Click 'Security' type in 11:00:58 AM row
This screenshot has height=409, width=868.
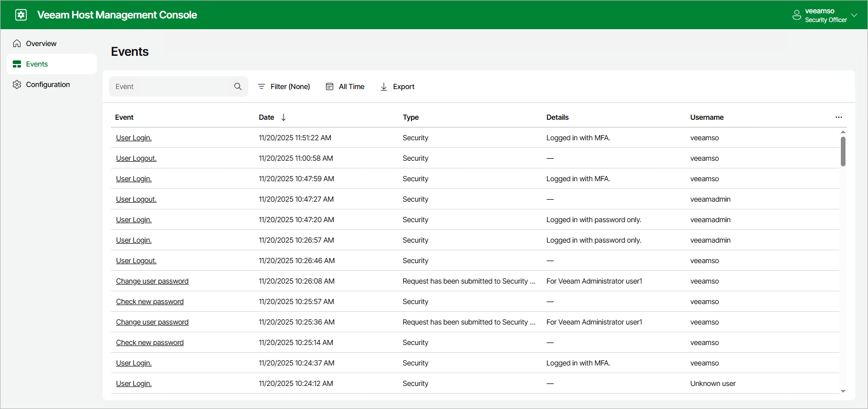pos(415,158)
